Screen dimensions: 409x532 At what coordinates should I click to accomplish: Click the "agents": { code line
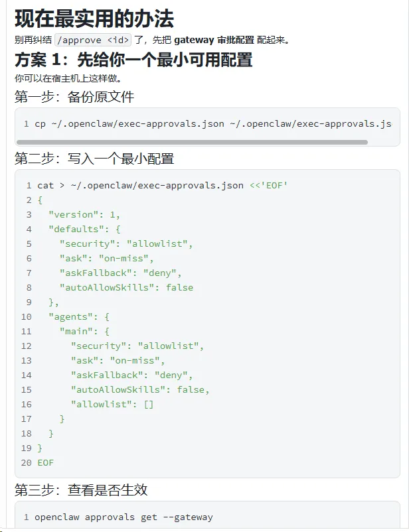[78, 316]
